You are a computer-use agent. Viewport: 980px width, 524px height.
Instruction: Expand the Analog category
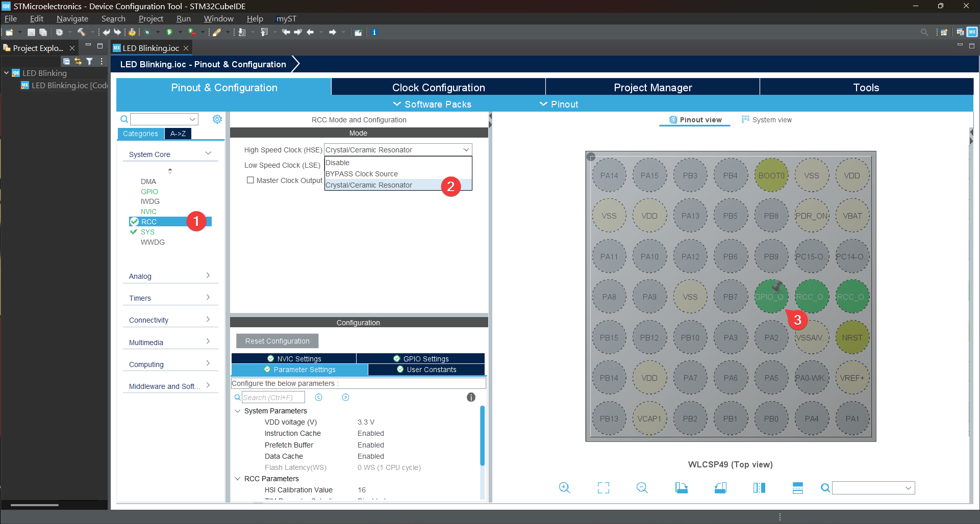[x=170, y=276]
